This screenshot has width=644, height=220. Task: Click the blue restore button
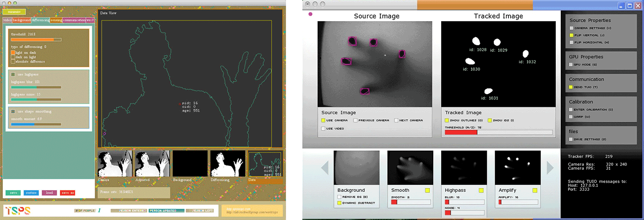click(31, 193)
